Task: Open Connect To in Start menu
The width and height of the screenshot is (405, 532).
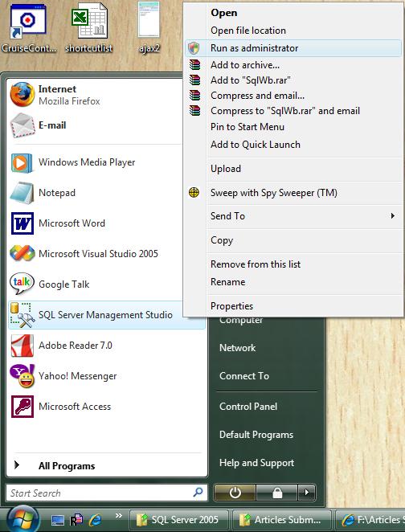Action: point(244,376)
